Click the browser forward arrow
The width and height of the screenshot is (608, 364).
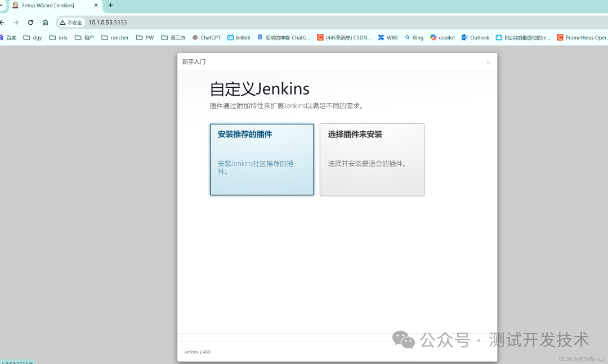[16, 23]
